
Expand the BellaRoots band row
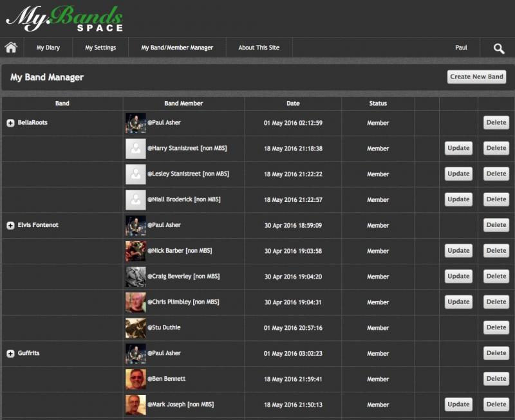click(x=10, y=123)
